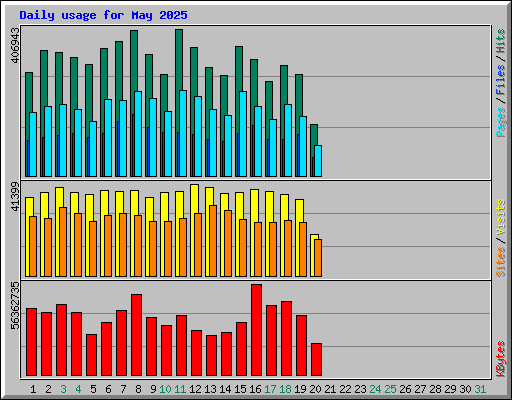Click the green Hits bar for day 8
This screenshot has height=400, width=512.
point(134,60)
